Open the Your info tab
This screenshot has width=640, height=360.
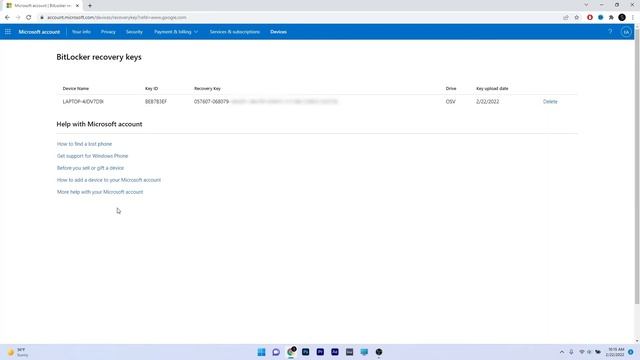click(x=81, y=32)
